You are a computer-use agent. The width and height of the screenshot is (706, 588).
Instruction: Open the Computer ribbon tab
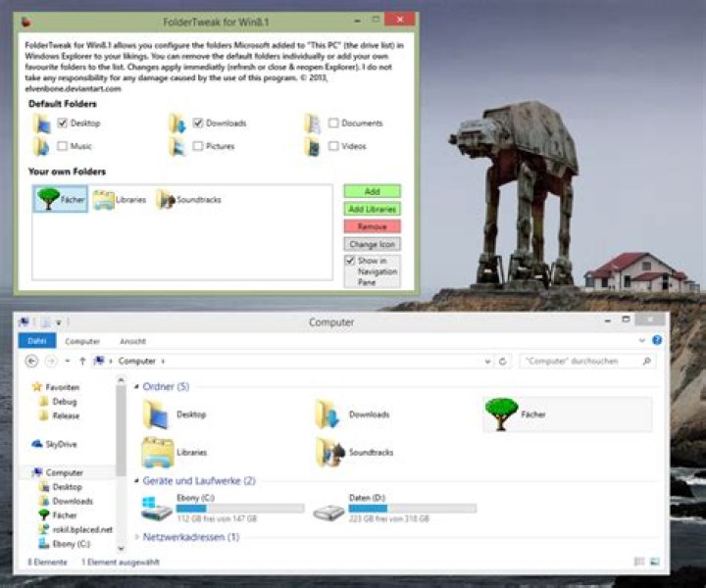82,341
